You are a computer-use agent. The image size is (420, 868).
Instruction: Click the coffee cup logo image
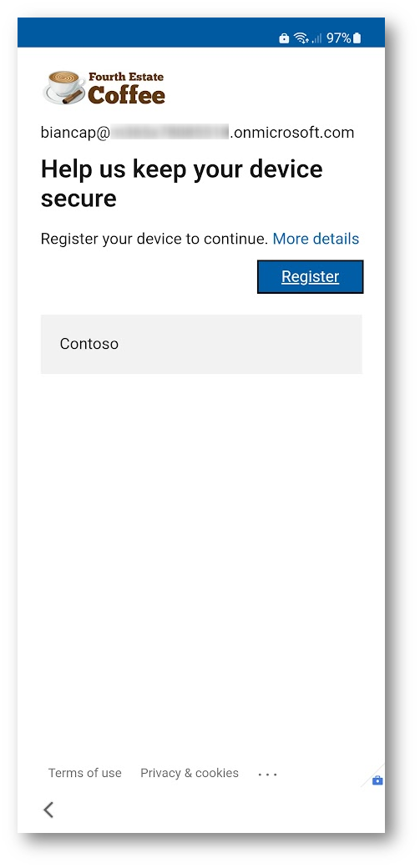(63, 88)
